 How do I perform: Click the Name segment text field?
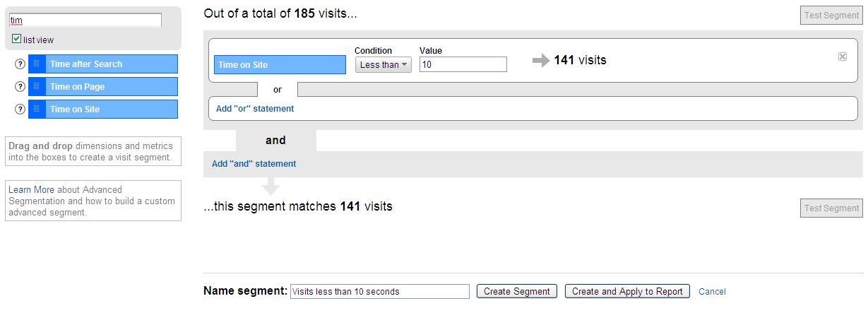click(x=379, y=292)
